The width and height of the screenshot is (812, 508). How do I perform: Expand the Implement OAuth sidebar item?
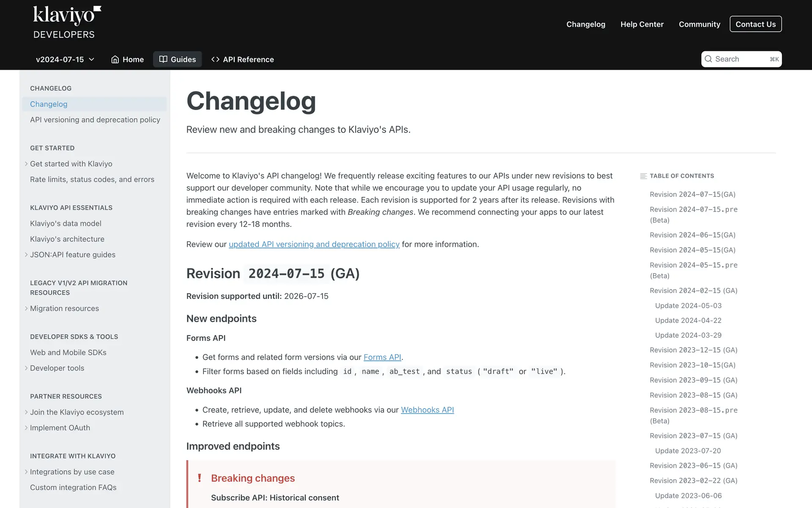26,428
